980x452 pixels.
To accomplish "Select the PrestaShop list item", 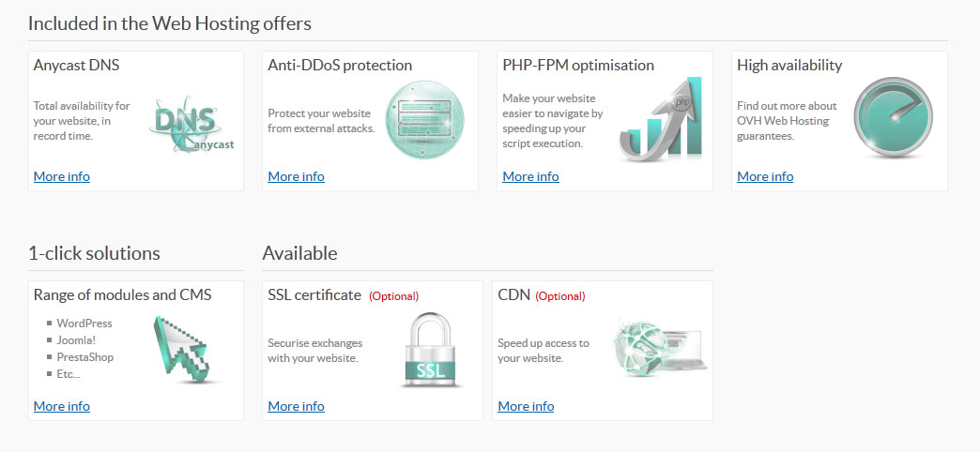I will click(x=85, y=357).
